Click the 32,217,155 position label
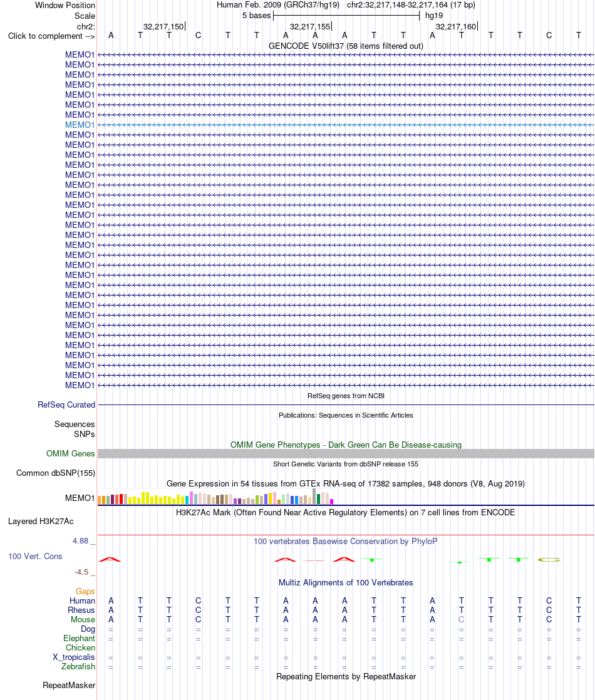The height and width of the screenshot is (700, 595). tap(310, 27)
